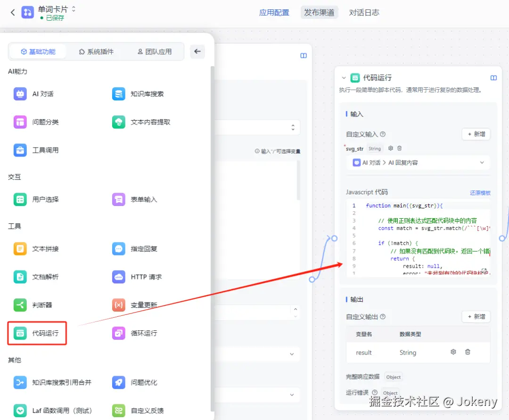Click the 代码运行 node output connector
Viewport: 509px width, 420px height.
tap(502, 238)
